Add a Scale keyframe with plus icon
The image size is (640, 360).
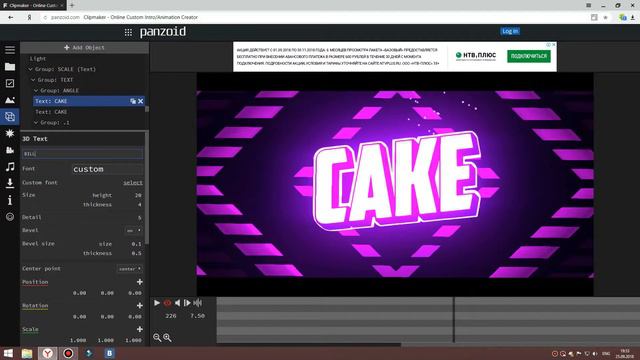pos(140,329)
